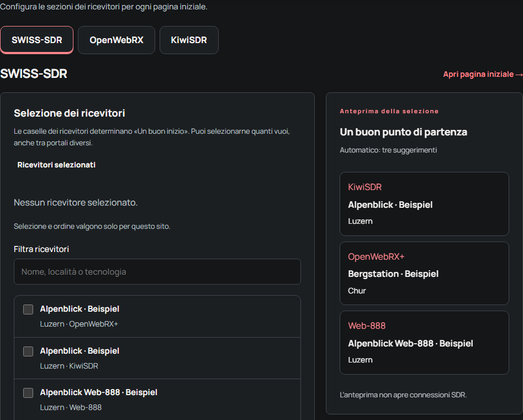The width and height of the screenshot is (523, 420).
Task: Enable the Alpenblick Web-888 Beispiel checkbox
Action: (28, 393)
